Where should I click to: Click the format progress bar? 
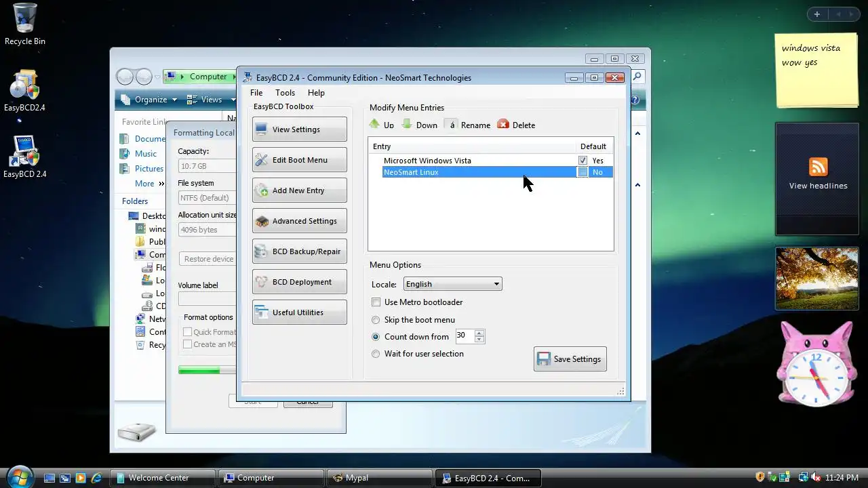tap(207, 370)
